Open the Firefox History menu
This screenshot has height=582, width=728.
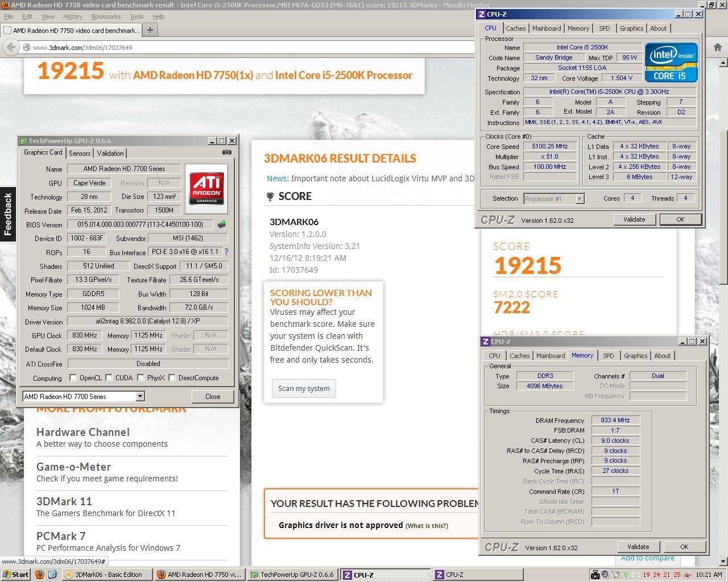(72, 16)
